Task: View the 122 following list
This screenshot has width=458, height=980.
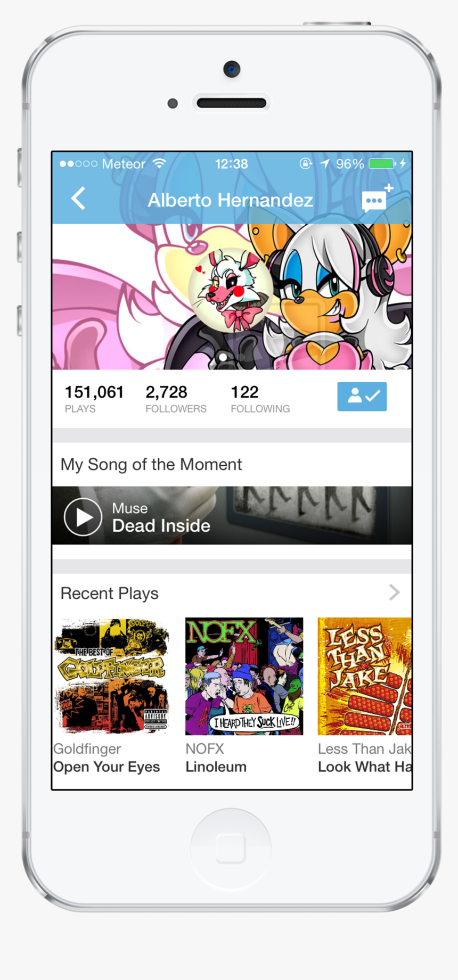Action: pyautogui.click(x=260, y=399)
